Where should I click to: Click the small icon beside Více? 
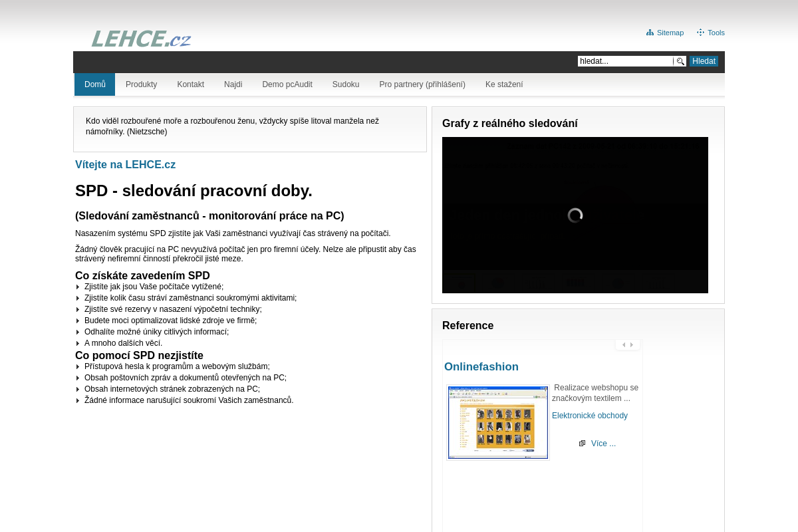pyautogui.click(x=582, y=444)
